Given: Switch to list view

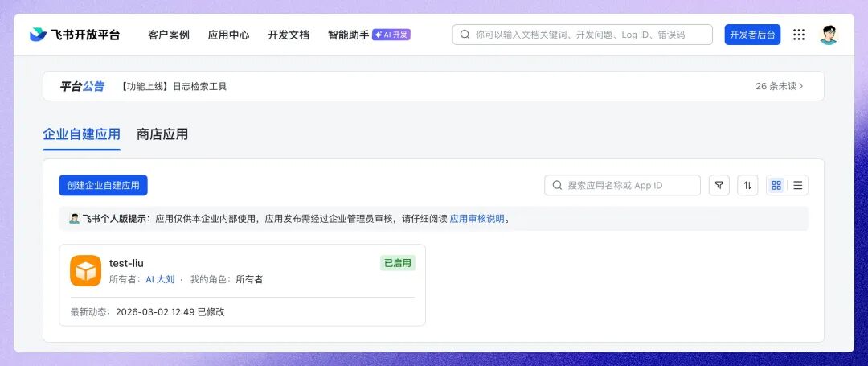Looking at the screenshot, I should pyautogui.click(x=798, y=186).
